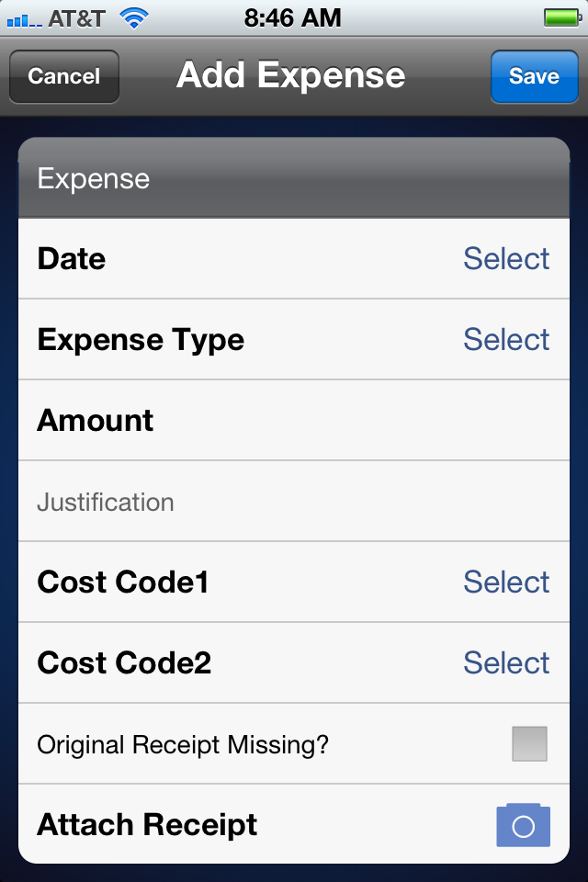Image resolution: width=588 pixels, height=882 pixels.
Task: Tap the signal strength bars
Action: (24, 21)
